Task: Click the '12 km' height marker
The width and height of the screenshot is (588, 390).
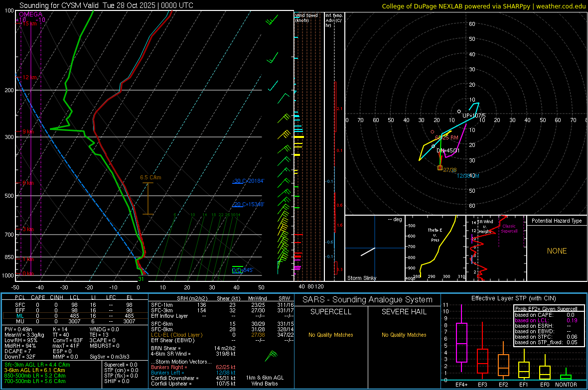Action: (x=29, y=77)
